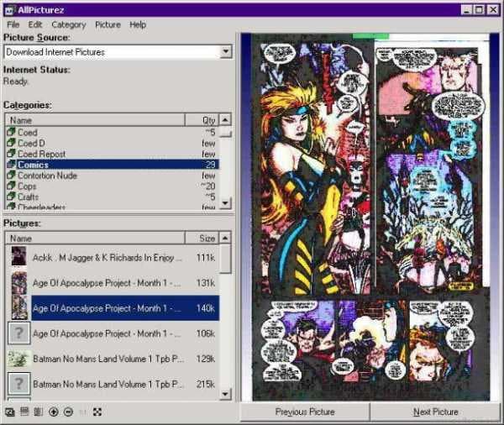This screenshot has width=504, height=425.
Task: Click the ~20 quantity for Cops
Action: click(x=208, y=186)
